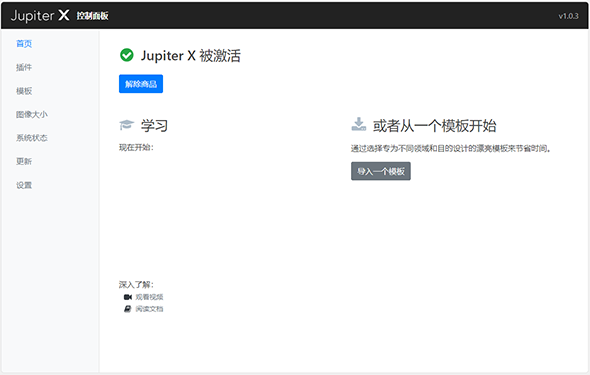Click the template description paragraph
The width and height of the screenshot is (590, 375).
click(451, 149)
